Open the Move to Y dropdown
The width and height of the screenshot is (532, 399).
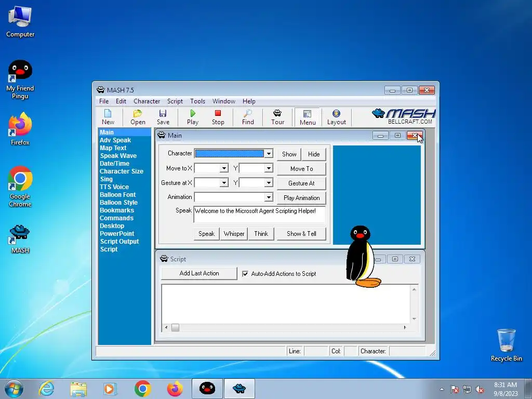coord(269,168)
